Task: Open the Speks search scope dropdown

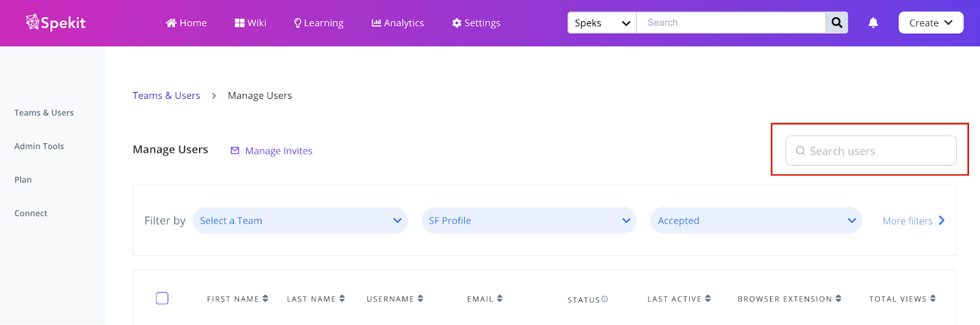Action: 602,23
